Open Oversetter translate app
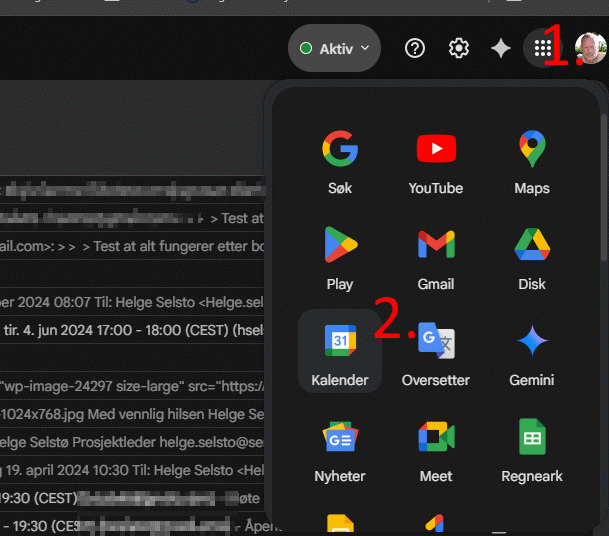Screen dimensions: 609x536 click(x=436, y=354)
